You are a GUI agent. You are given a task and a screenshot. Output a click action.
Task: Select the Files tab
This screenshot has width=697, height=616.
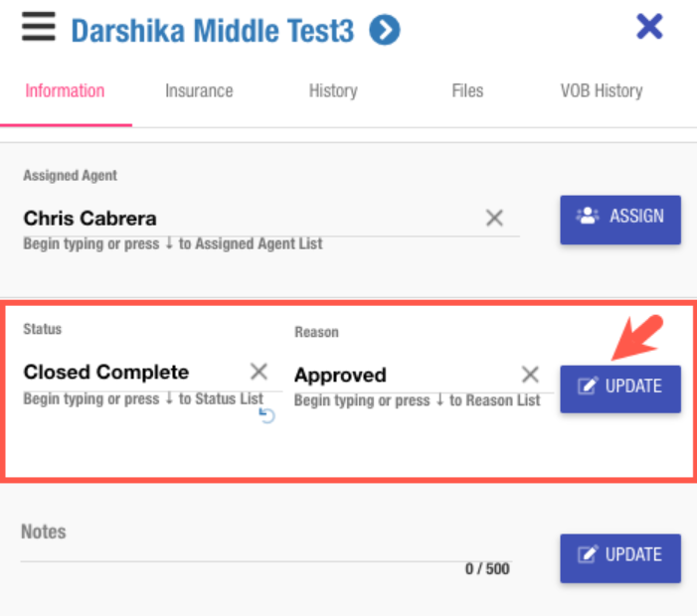(x=467, y=91)
